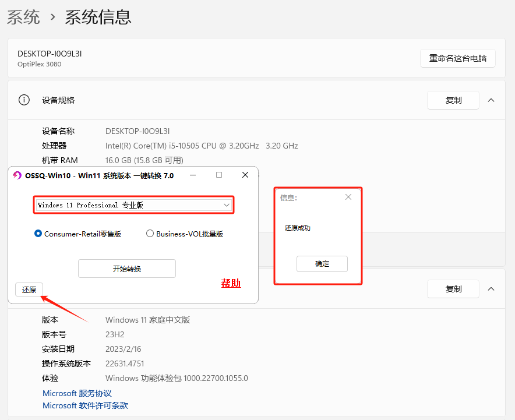Click the OSSQ app logo in dialog title bar

pos(16,175)
